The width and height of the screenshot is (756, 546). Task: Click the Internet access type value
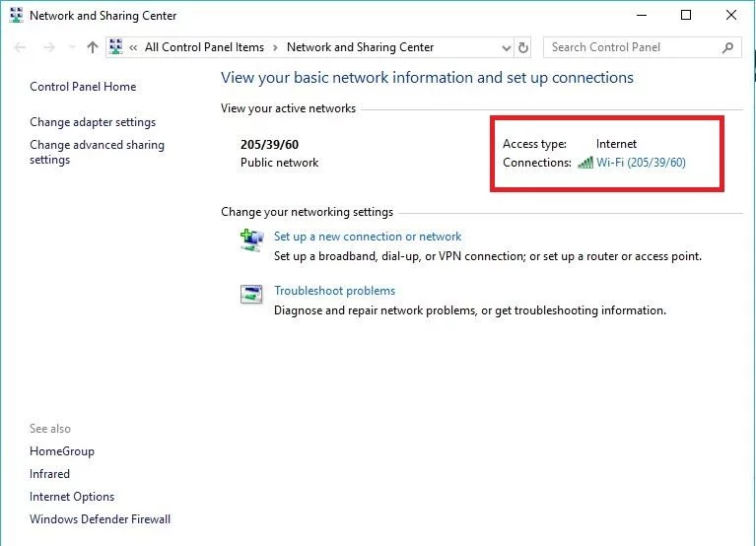[x=616, y=144]
